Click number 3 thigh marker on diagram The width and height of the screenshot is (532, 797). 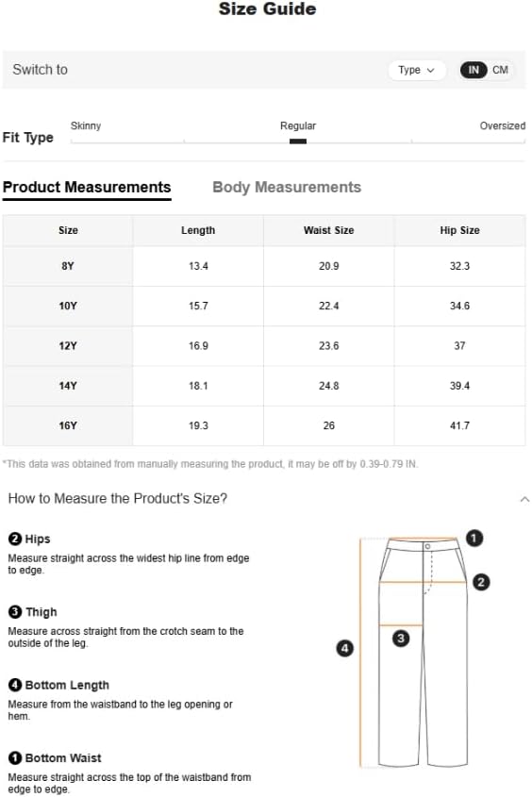coord(400,639)
